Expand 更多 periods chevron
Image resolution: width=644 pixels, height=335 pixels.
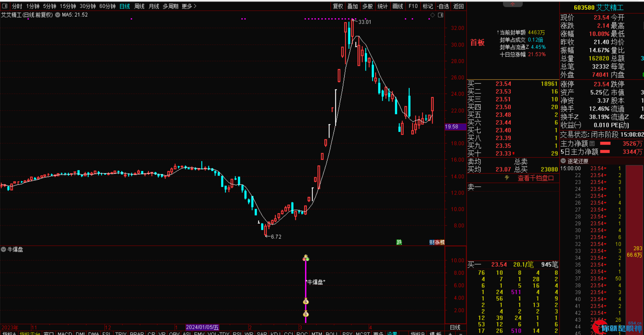[x=195, y=6]
